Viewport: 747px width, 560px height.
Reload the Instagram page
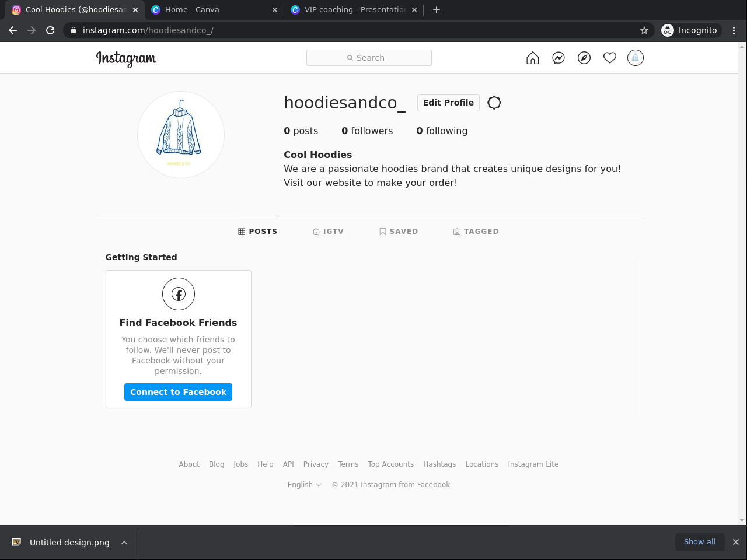click(x=50, y=30)
